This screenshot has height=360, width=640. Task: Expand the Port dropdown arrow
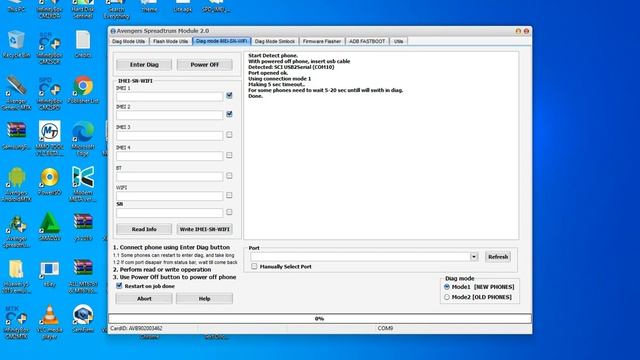coord(474,257)
